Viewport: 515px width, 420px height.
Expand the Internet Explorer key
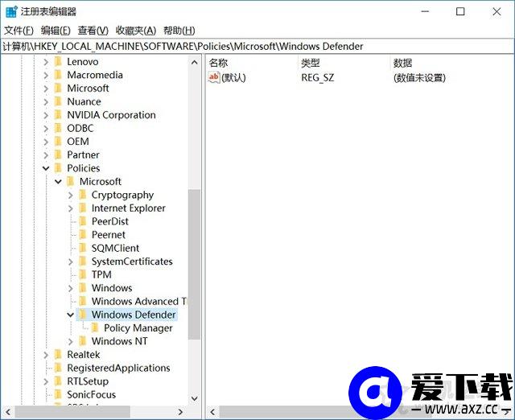(70, 208)
